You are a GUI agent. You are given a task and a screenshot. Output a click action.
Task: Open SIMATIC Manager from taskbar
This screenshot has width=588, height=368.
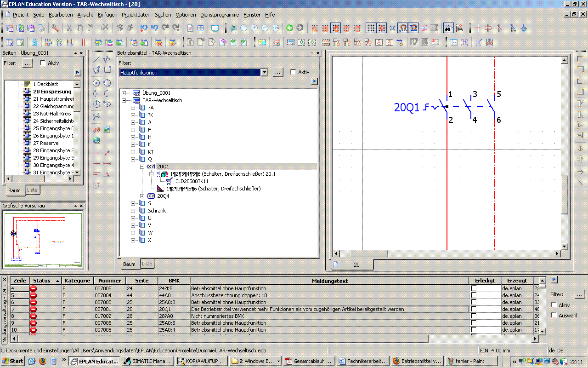click(148, 361)
